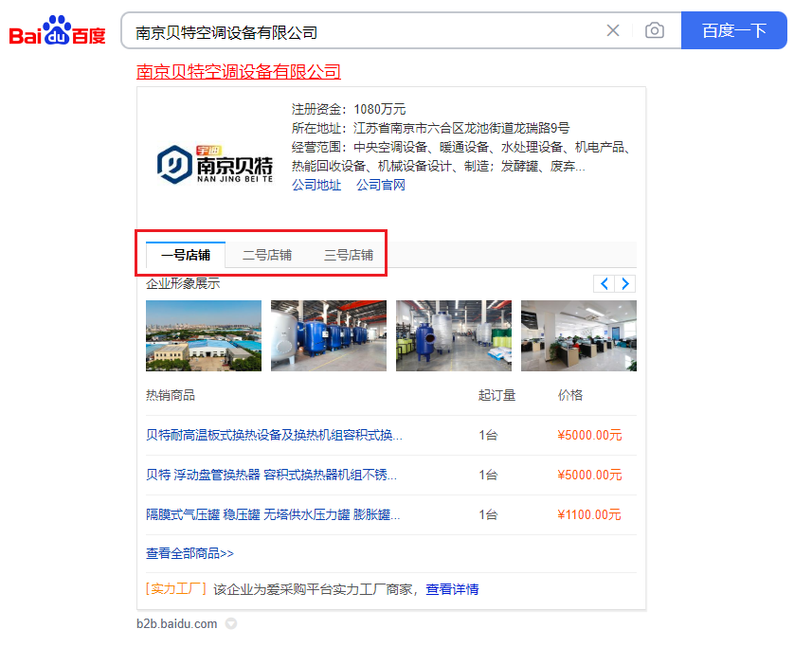Click the ¥1100.00元 price
Screen dimensions: 812x647
pos(589,514)
